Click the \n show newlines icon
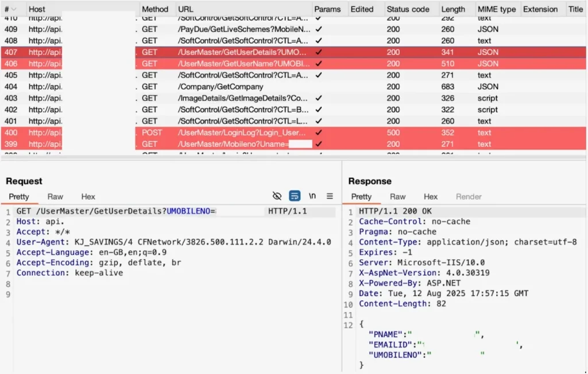This screenshot has width=588, height=374. (312, 196)
